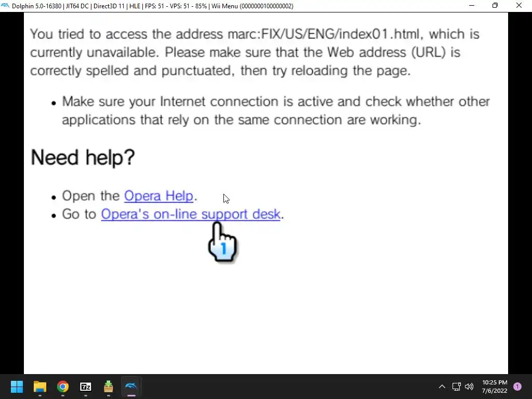The width and height of the screenshot is (532, 399).
Task: Click the address text marc:FIX/US/ENG/index01.html
Action: click(324, 34)
